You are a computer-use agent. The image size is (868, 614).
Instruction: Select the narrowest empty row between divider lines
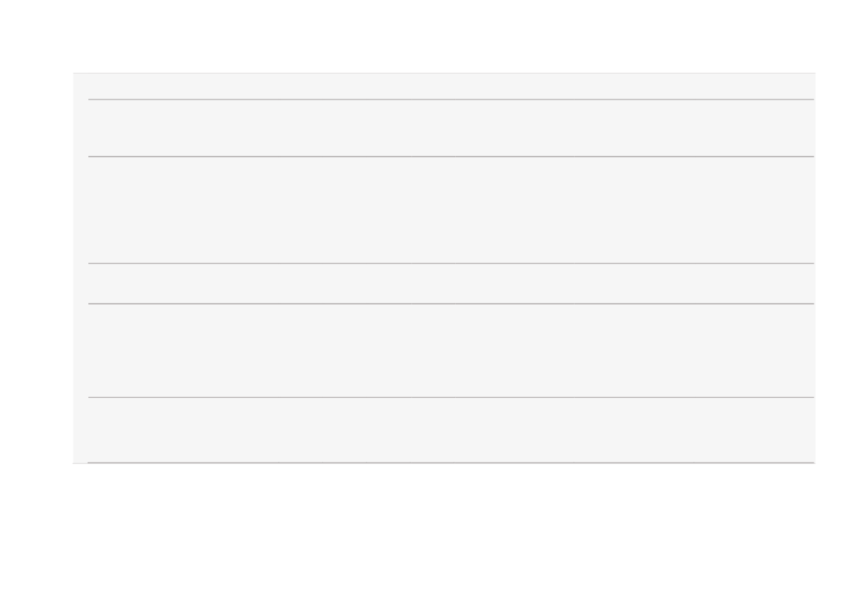(x=451, y=284)
